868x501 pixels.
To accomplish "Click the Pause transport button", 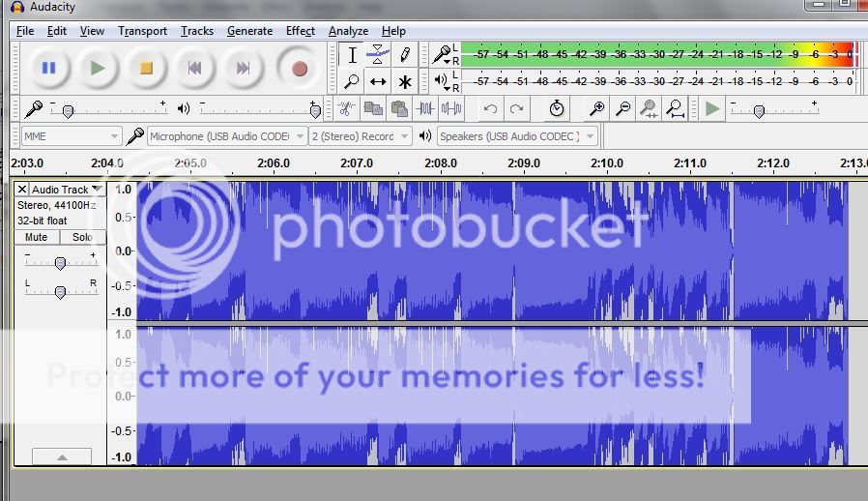I will [x=48, y=69].
